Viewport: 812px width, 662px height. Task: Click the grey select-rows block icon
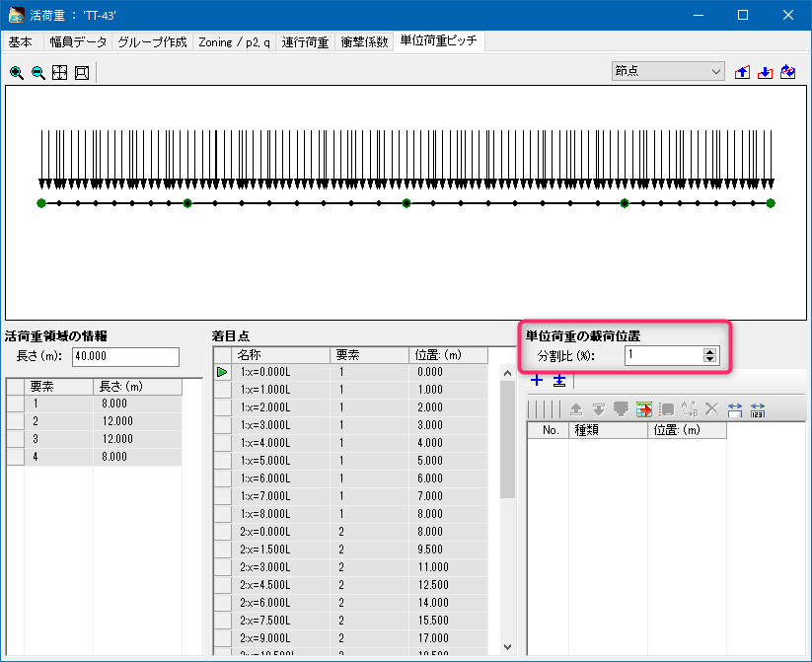(x=667, y=409)
